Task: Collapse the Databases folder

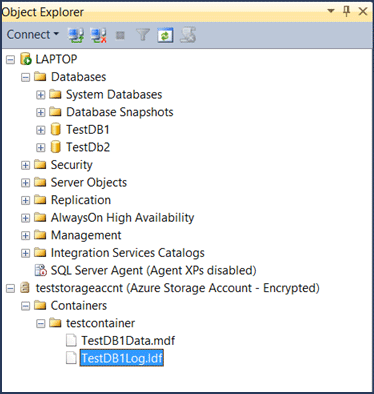Action: pyautogui.click(x=25, y=77)
